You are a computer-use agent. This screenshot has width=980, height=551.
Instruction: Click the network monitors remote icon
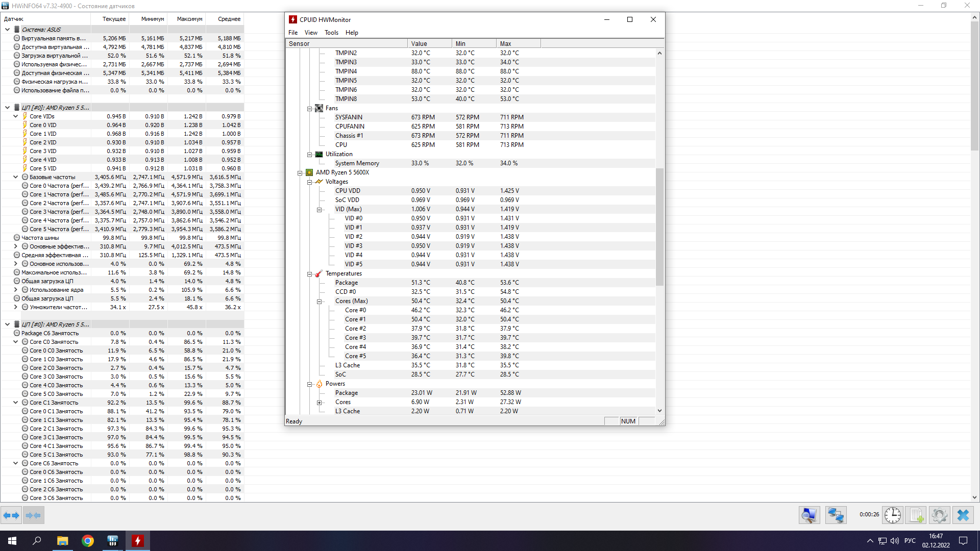click(836, 515)
